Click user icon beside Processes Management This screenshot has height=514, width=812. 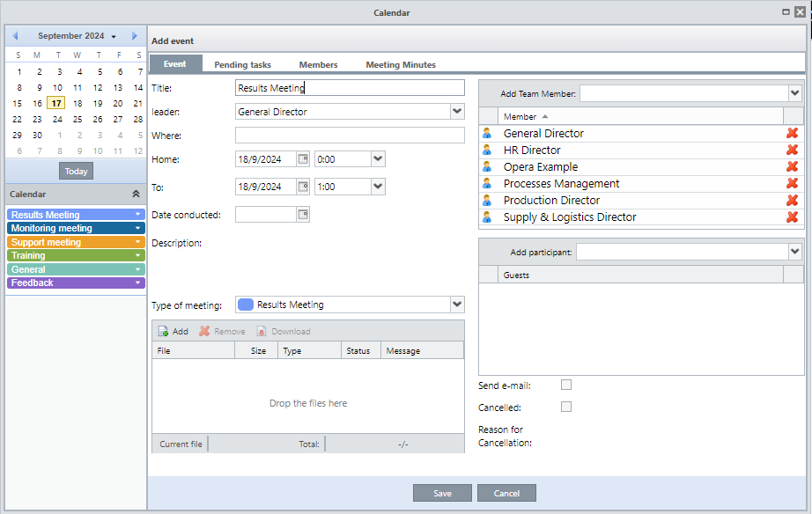coord(487,183)
